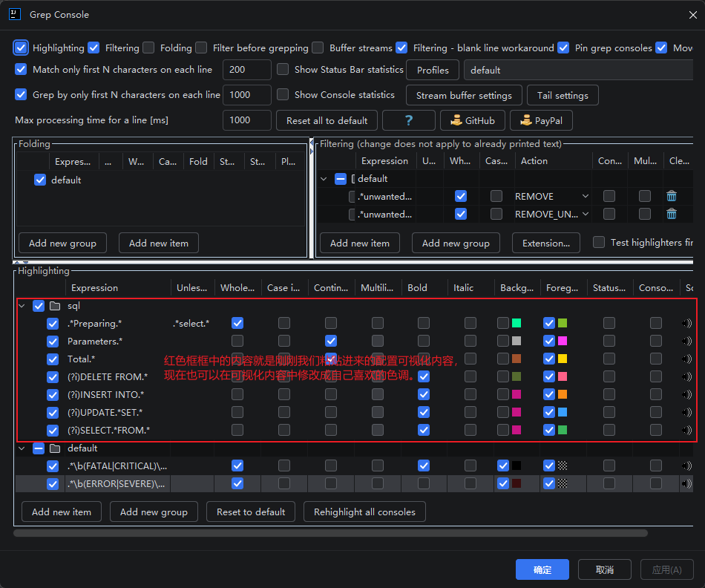705x588 pixels.
Task: Enable the Folding checkbox
Action: (x=148, y=48)
